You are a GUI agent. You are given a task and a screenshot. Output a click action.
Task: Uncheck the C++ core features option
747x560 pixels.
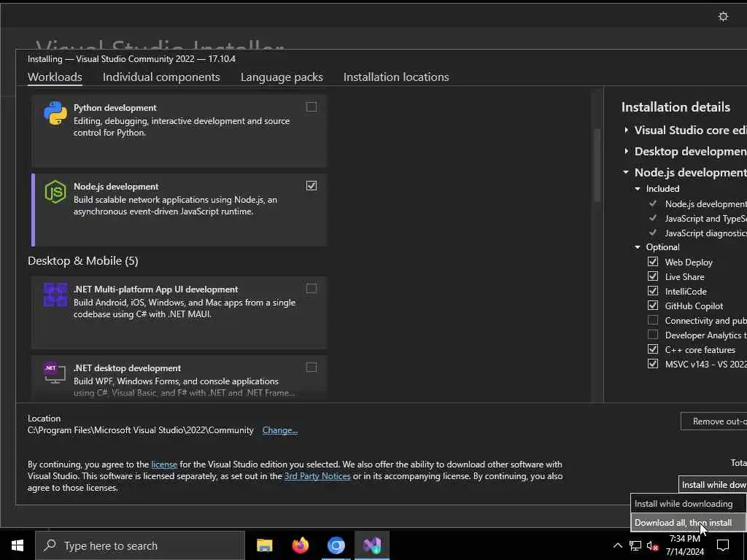[x=653, y=349]
